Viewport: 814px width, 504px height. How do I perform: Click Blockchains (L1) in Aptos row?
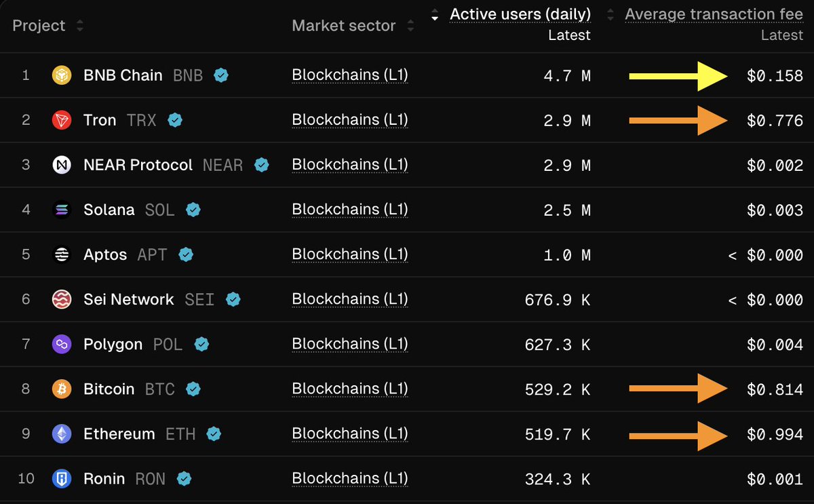pos(350,254)
